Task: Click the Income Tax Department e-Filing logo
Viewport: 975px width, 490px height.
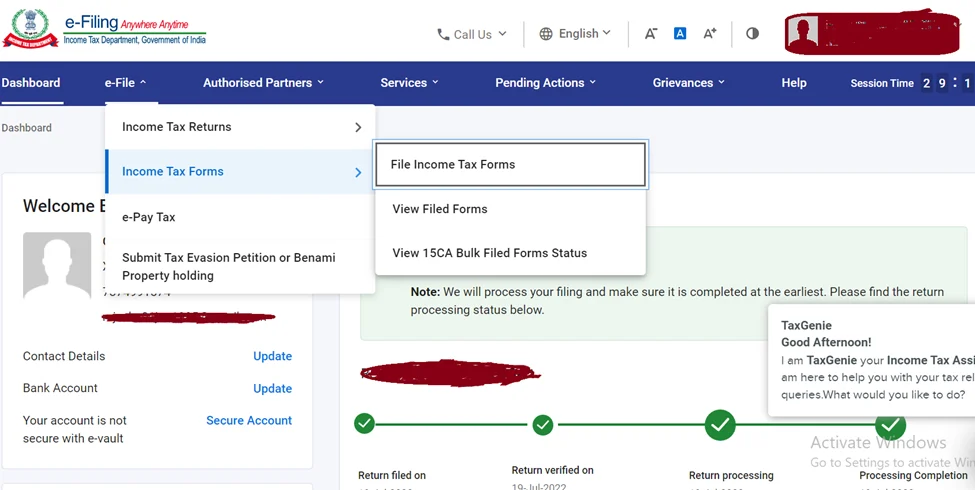Action: pos(104,29)
